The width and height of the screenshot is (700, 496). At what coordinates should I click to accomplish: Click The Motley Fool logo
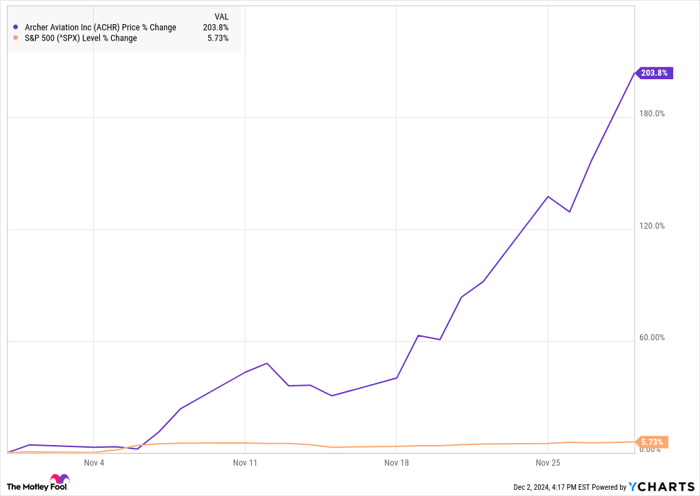click(x=38, y=483)
